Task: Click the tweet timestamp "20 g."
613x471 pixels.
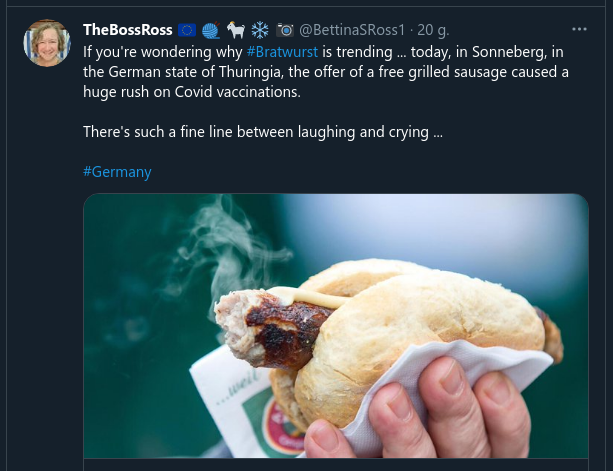Action: pyautogui.click(x=433, y=30)
